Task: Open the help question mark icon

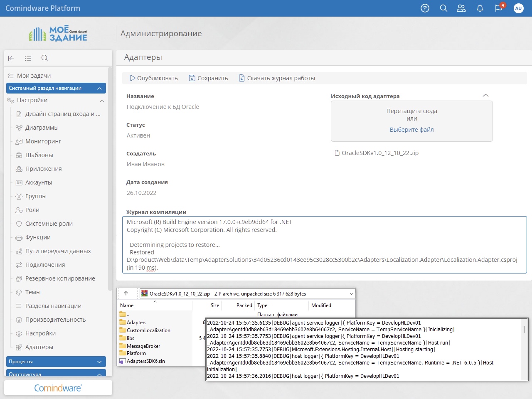Action: click(x=425, y=8)
